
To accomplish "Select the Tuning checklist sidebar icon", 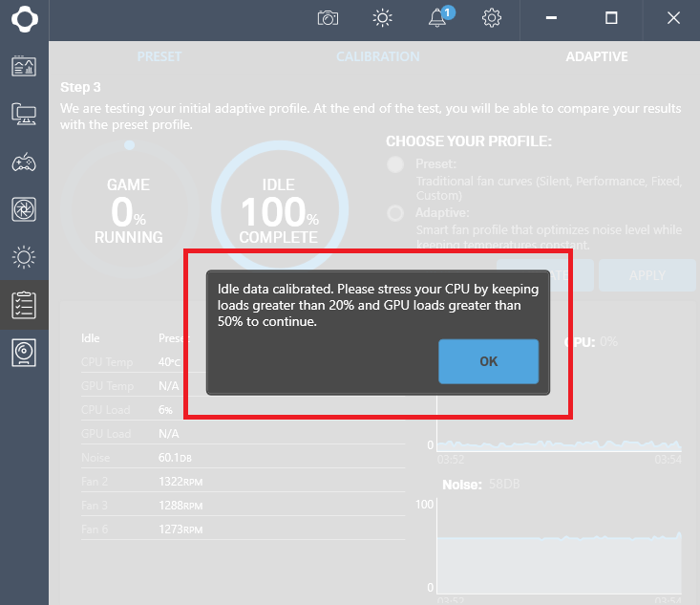I will click(24, 305).
